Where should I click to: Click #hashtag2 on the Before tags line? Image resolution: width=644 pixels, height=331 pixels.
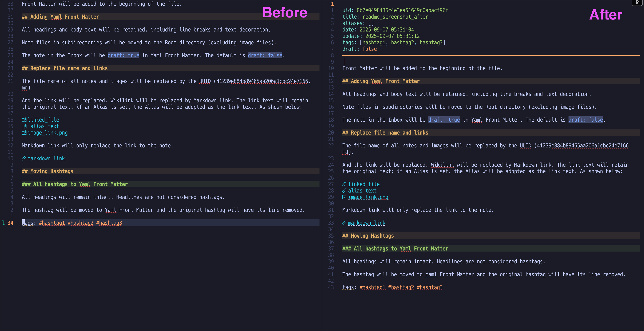[x=80, y=223]
